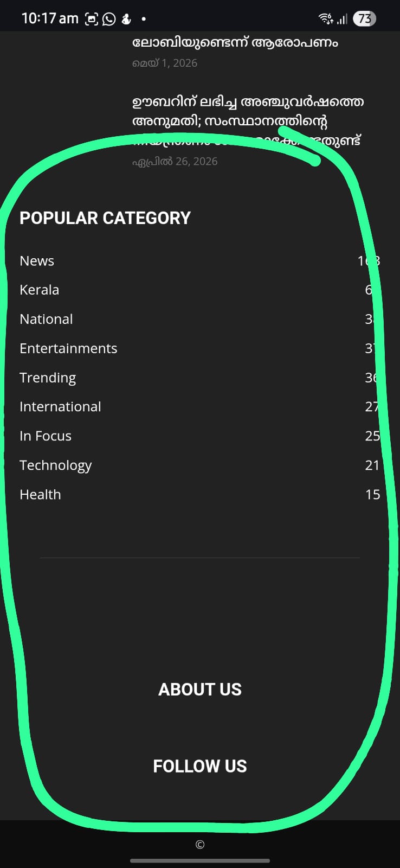Select the National category link
Viewport: 400px width, 868px height.
[46, 319]
